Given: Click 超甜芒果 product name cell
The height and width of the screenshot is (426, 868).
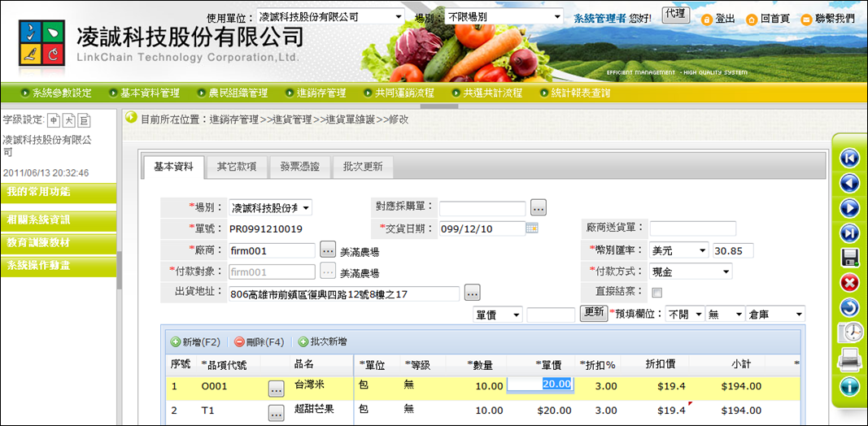Looking at the screenshot, I should point(314,409).
